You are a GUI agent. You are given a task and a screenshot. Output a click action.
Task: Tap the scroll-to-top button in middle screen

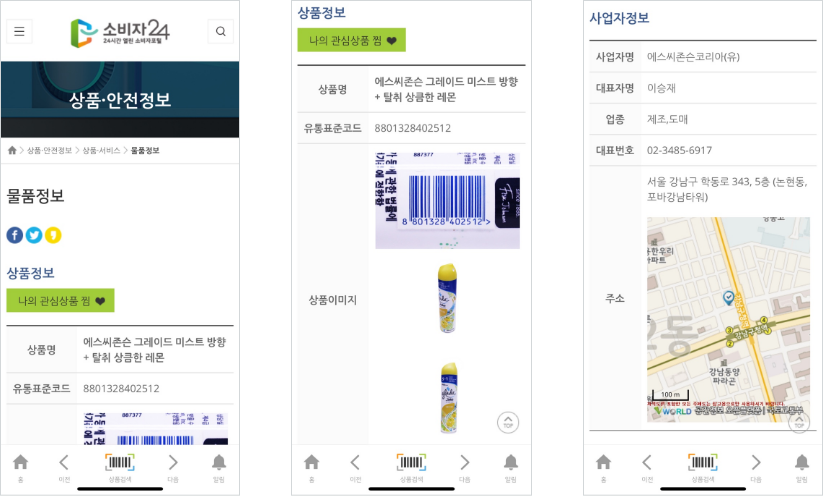tap(508, 423)
